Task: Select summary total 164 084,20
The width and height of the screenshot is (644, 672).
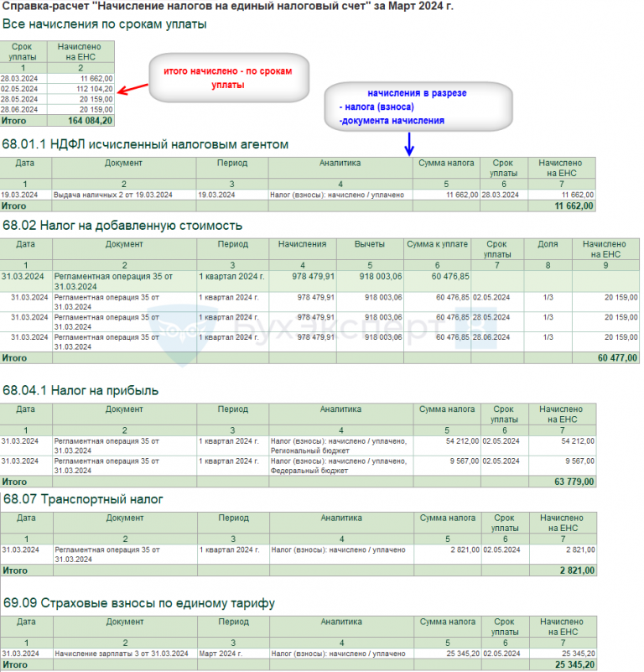Action: (x=90, y=121)
